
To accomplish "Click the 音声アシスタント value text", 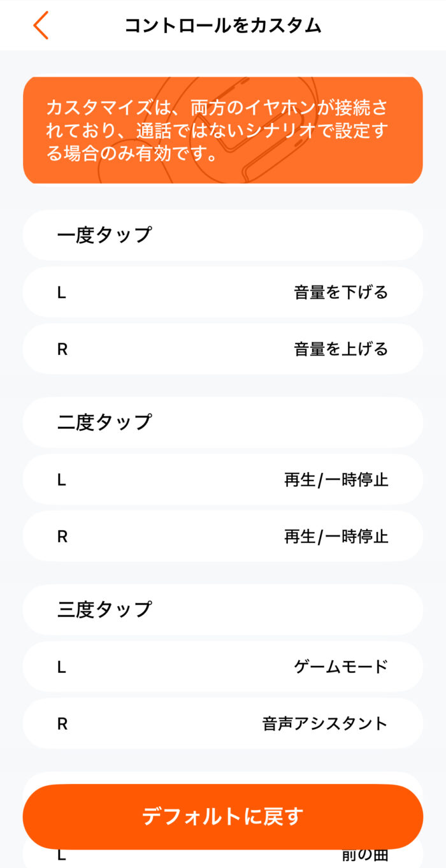I will point(325,724).
